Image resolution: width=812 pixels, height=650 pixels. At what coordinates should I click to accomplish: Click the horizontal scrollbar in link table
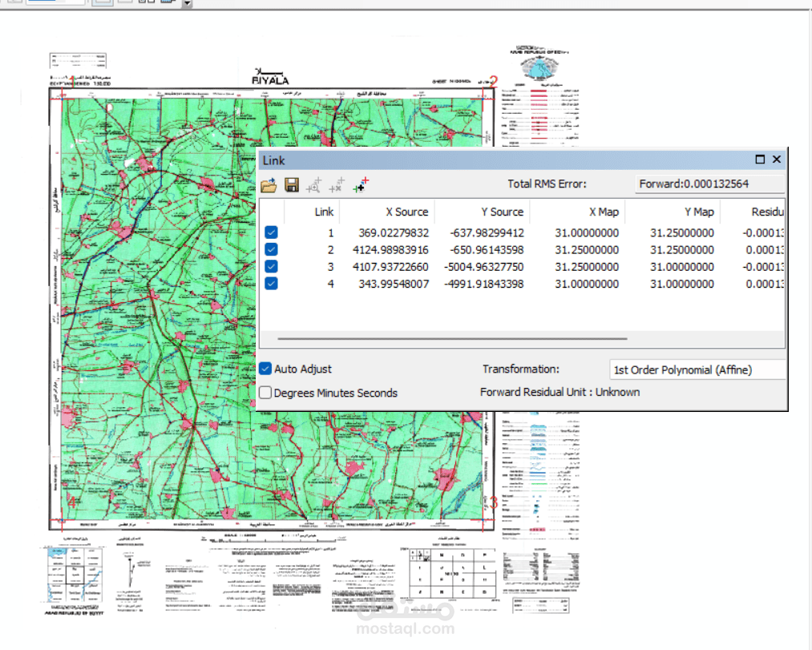click(x=452, y=339)
